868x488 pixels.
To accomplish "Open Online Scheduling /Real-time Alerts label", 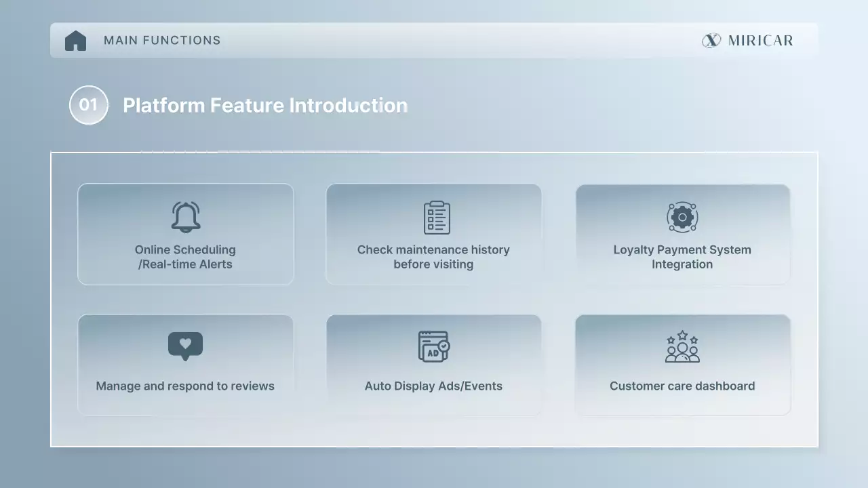I will (185, 257).
